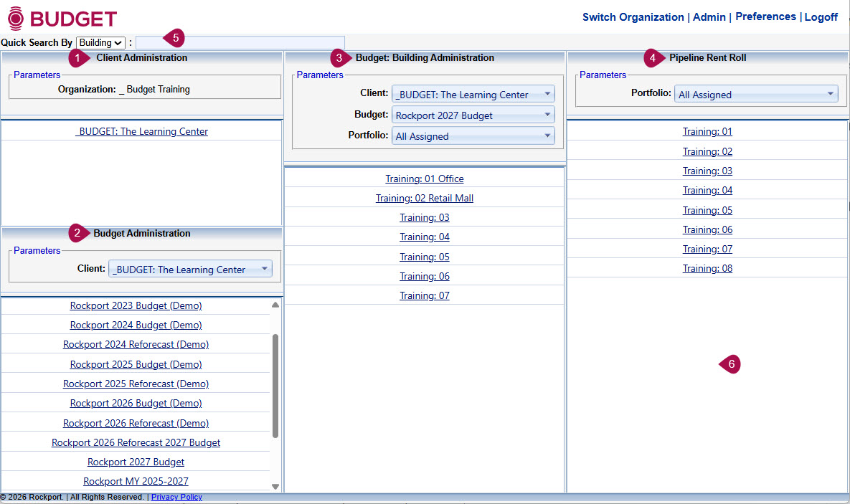Open the Preferences link
850x504 pixels.
pos(765,16)
